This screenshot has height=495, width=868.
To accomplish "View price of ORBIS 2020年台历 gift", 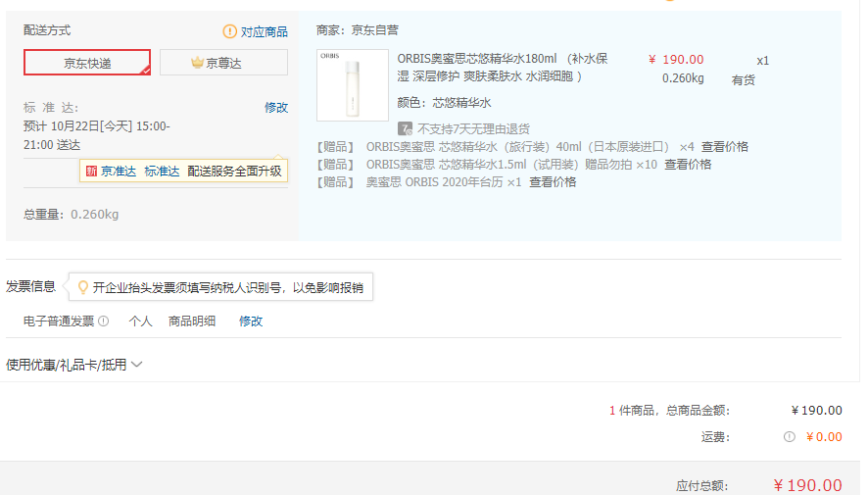I will (x=553, y=182).
